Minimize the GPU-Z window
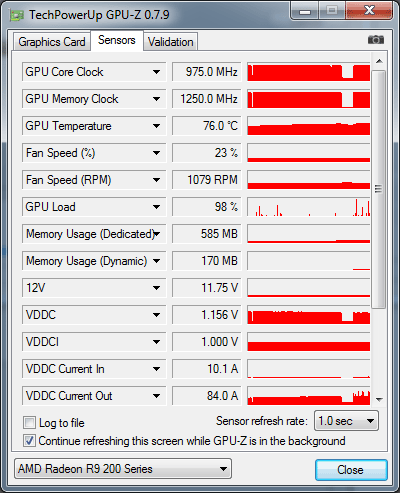 (305, 11)
